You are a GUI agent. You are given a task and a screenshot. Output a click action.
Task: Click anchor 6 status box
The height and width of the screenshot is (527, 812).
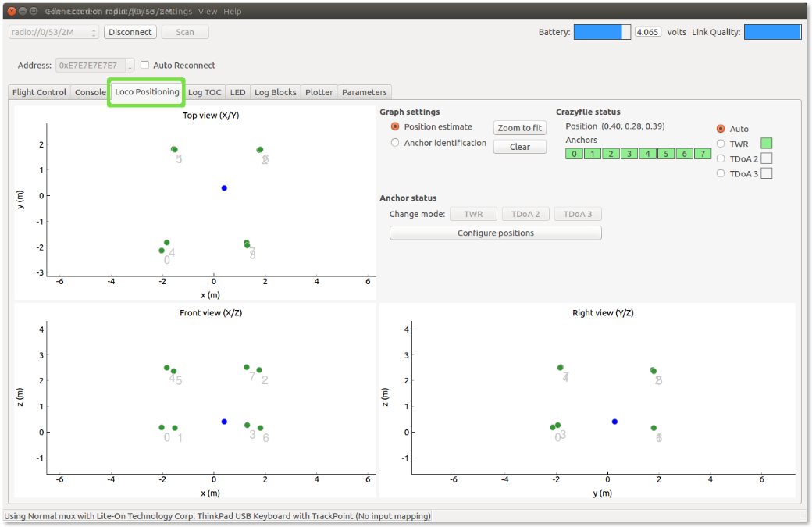pos(684,154)
